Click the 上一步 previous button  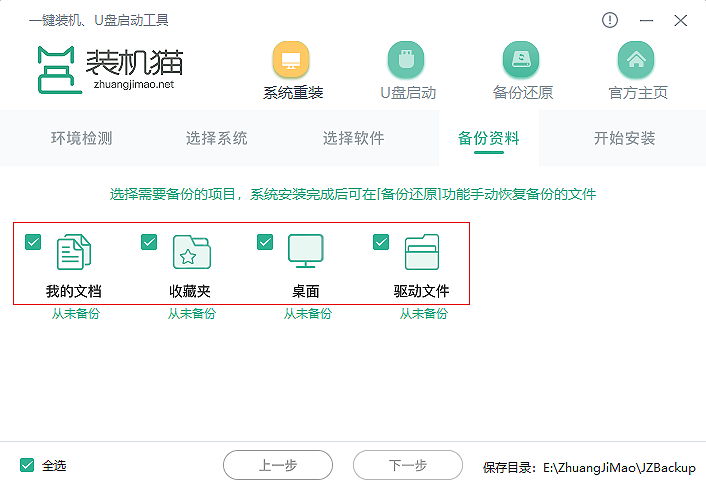tap(278, 465)
